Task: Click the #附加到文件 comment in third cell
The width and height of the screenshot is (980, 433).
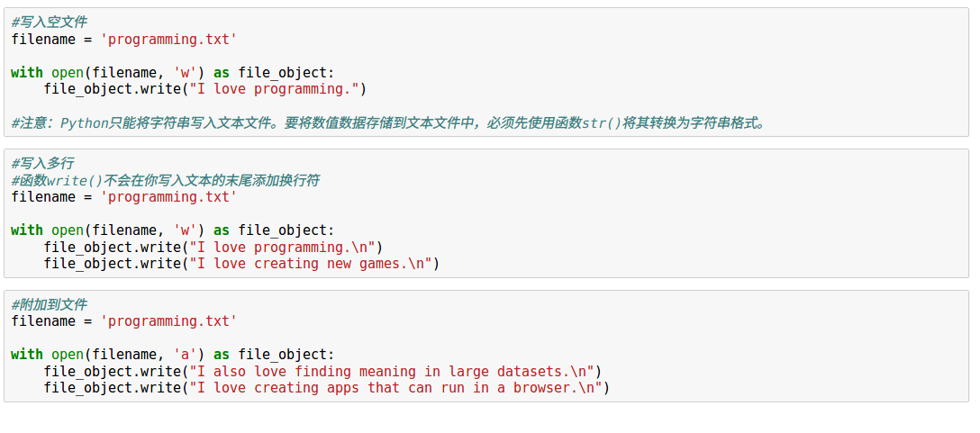Action: (49, 305)
